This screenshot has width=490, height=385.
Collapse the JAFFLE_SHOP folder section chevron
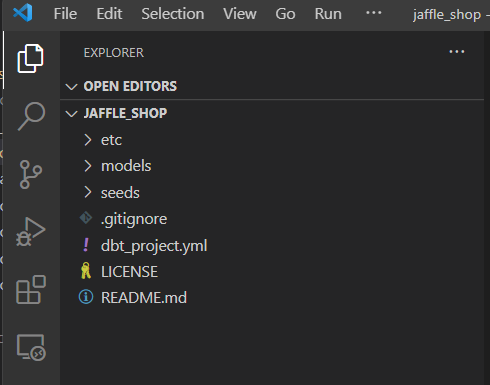click(x=71, y=114)
